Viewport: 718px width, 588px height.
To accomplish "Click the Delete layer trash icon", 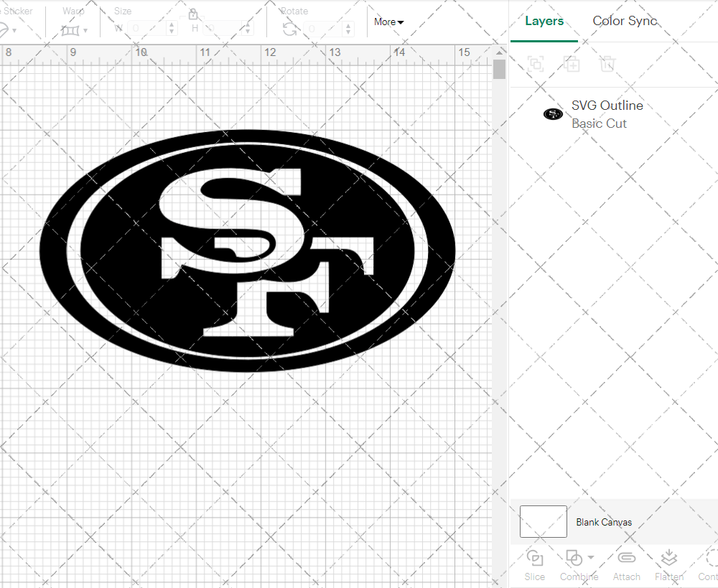I will [x=607, y=63].
